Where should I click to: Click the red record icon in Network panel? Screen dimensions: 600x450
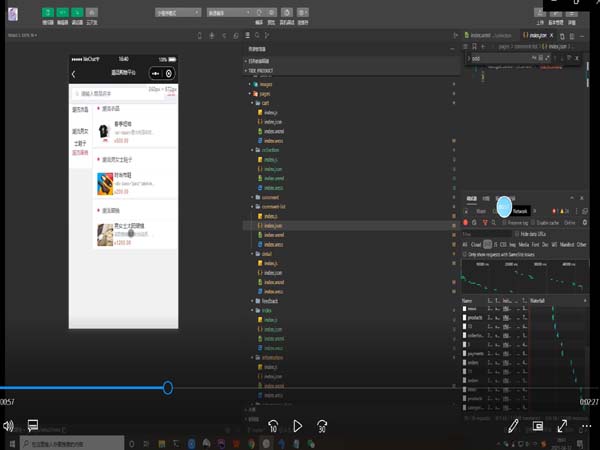point(467,222)
